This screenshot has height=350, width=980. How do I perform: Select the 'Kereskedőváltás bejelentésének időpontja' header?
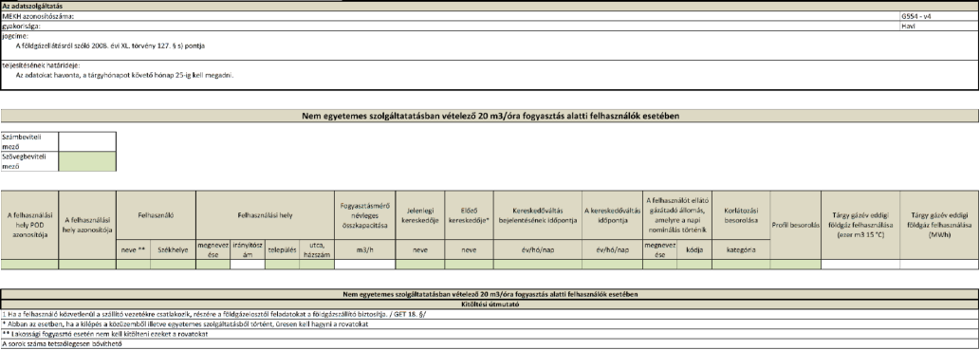click(538, 215)
